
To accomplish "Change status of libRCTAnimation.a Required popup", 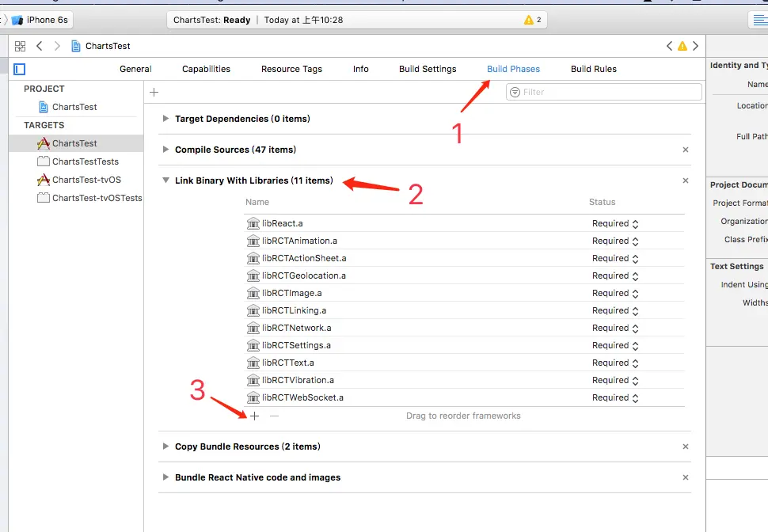I will tap(615, 241).
